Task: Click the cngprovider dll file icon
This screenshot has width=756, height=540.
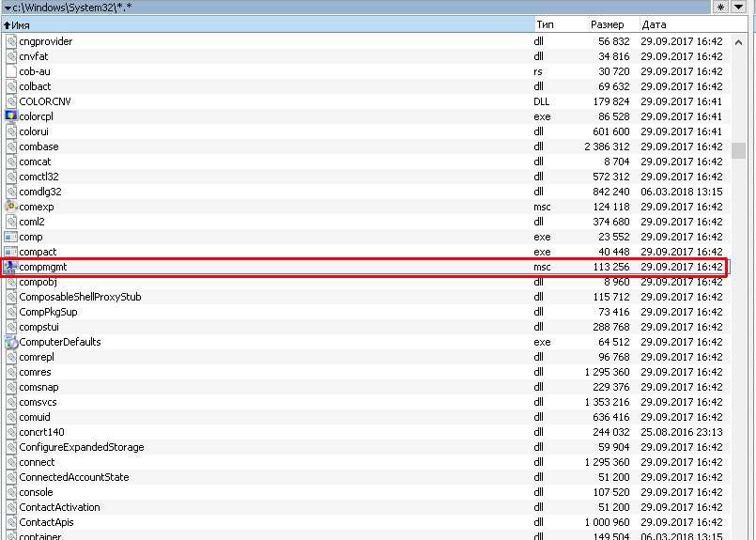Action: 11,41
